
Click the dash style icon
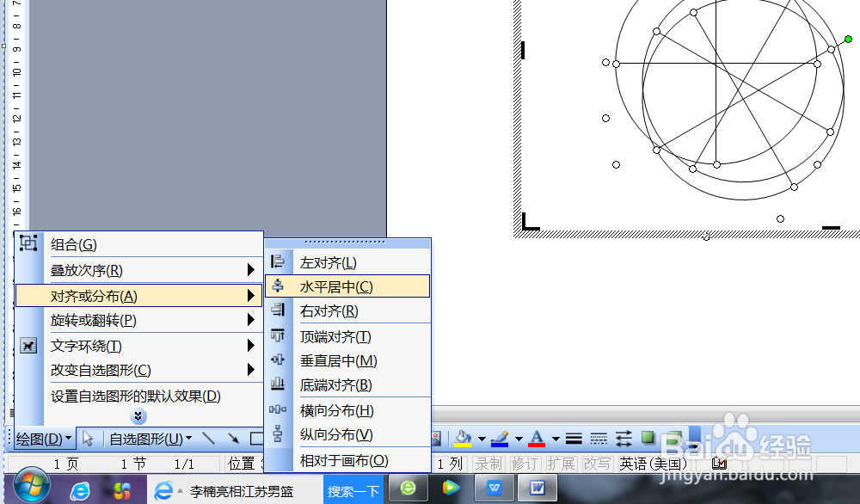pyautogui.click(x=599, y=439)
